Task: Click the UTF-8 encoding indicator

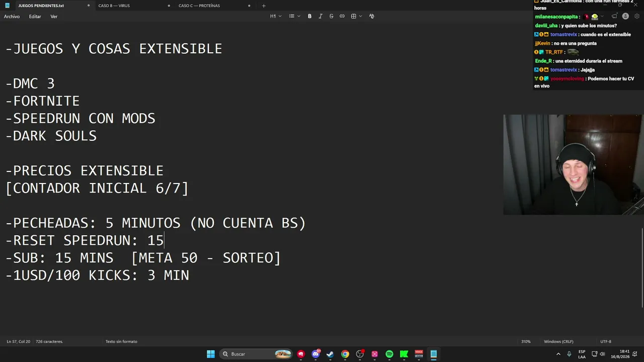Action: pos(606,341)
